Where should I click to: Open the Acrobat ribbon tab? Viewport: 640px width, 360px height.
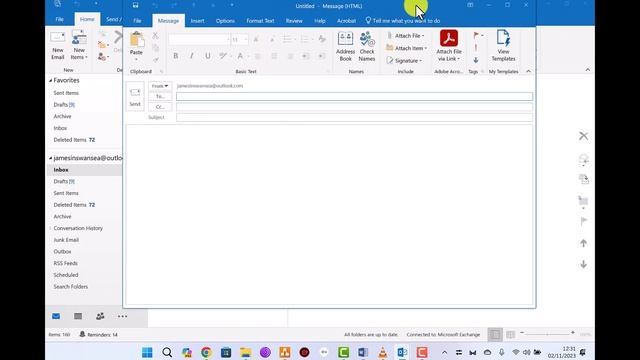click(x=346, y=20)
